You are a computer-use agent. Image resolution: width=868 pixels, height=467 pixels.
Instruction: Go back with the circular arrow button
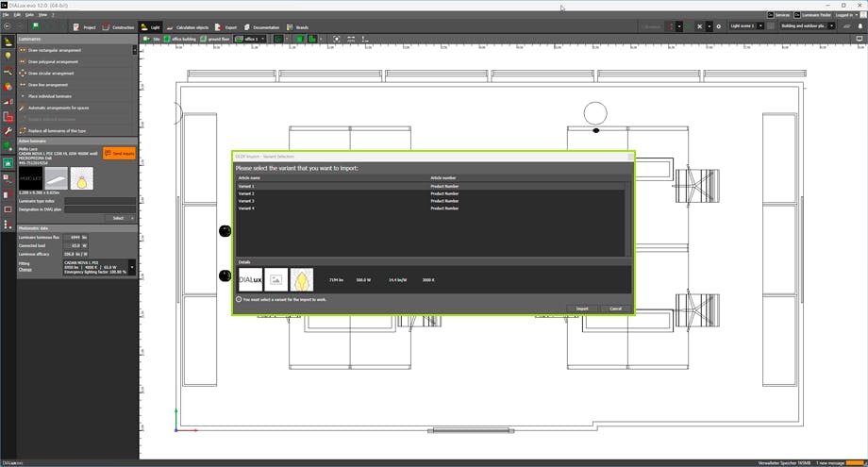7,26
